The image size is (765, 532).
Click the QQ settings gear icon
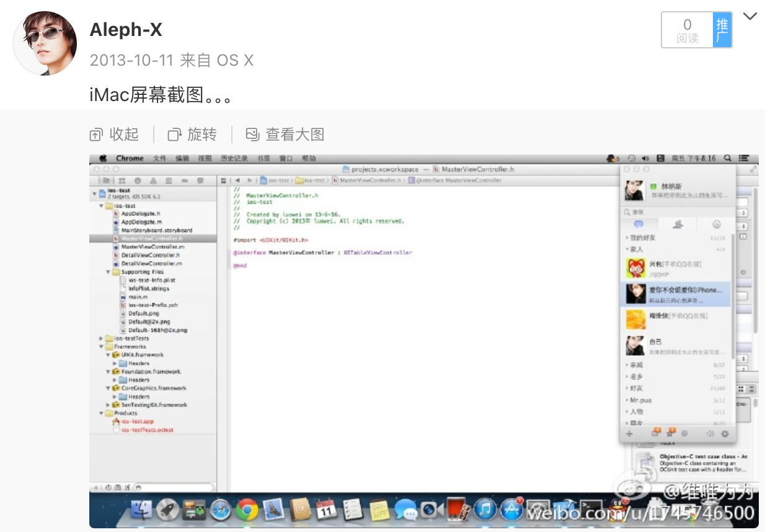[x=725, y=434]
